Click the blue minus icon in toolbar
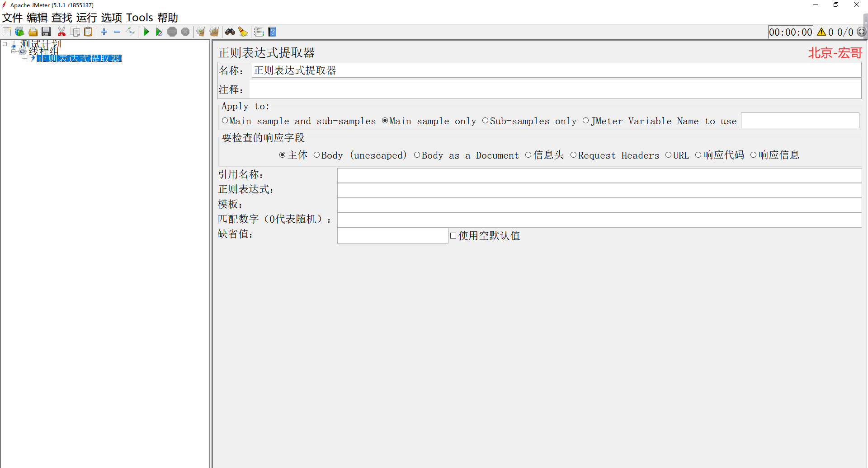This screenshot has height=468, width=868. point(117,32)
